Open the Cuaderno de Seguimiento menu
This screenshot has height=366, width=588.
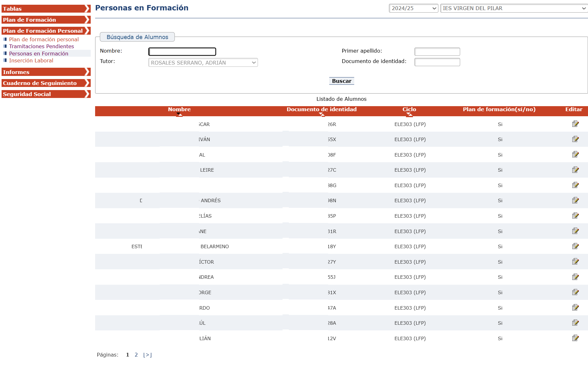pyautogui.click(x=46, y=83)
